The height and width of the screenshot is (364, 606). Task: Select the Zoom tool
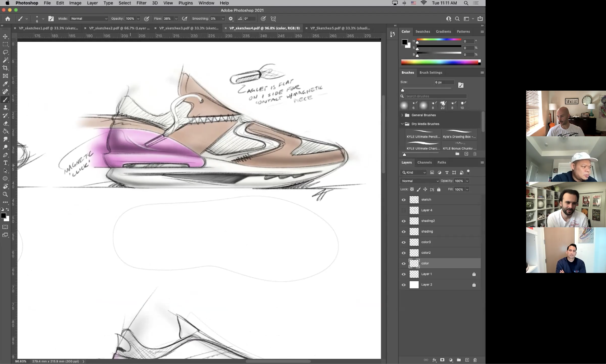(5, 194)
